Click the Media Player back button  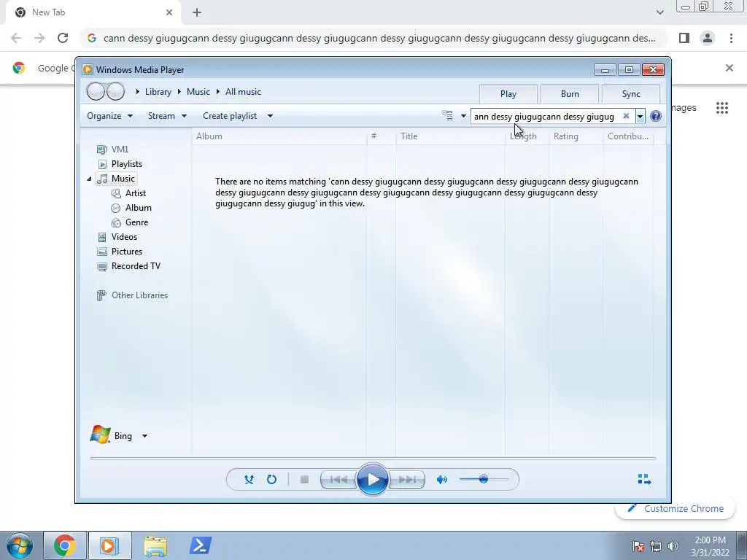96,91
